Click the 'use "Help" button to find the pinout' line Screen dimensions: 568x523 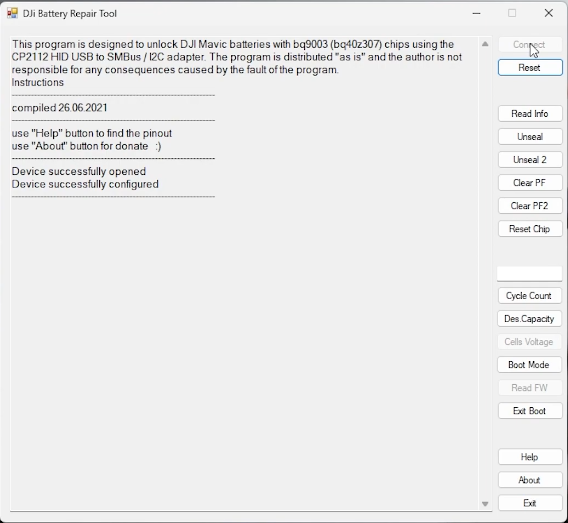click(x=92, y=133)
